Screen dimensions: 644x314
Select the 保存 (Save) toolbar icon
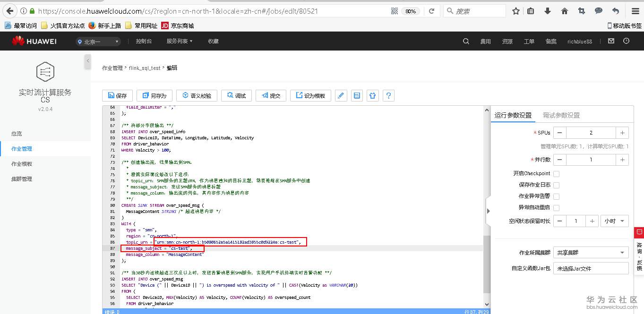tap(117, 95)
